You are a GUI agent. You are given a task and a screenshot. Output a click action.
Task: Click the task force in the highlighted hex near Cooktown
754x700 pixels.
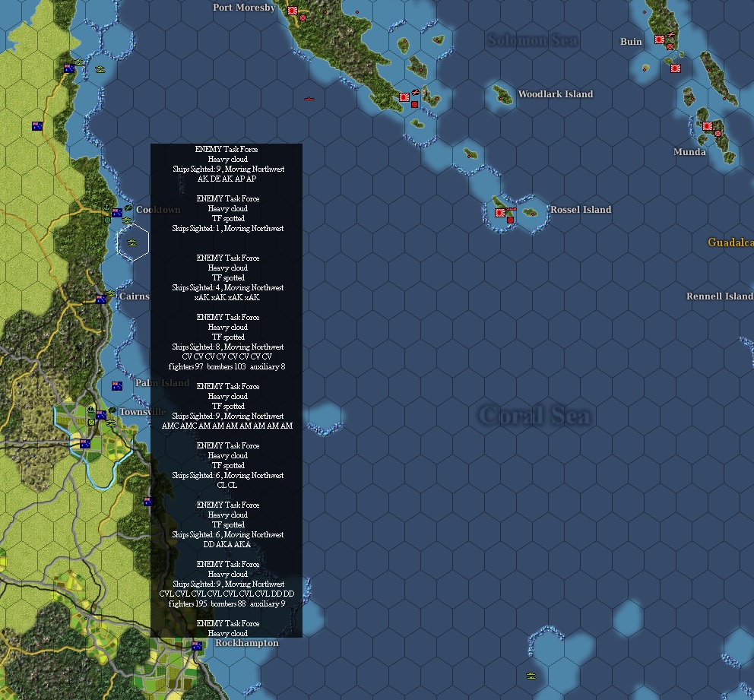pyautogui.click(x=133, y=242)
